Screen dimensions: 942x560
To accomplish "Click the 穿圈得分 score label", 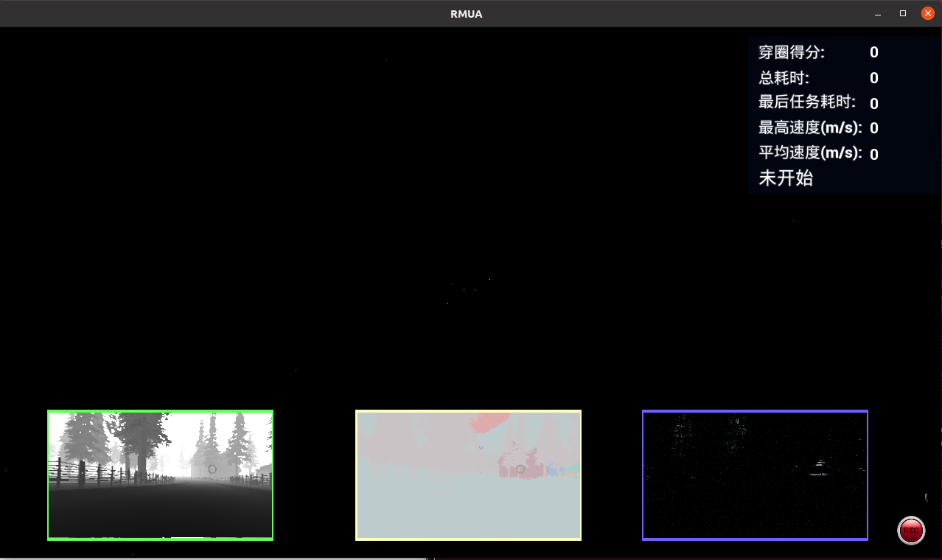I will [x=792, y=52].
